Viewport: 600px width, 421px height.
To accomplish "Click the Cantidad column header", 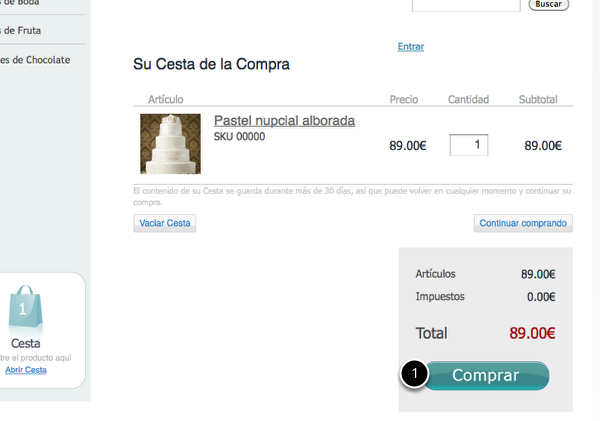I will coord(468,100).
